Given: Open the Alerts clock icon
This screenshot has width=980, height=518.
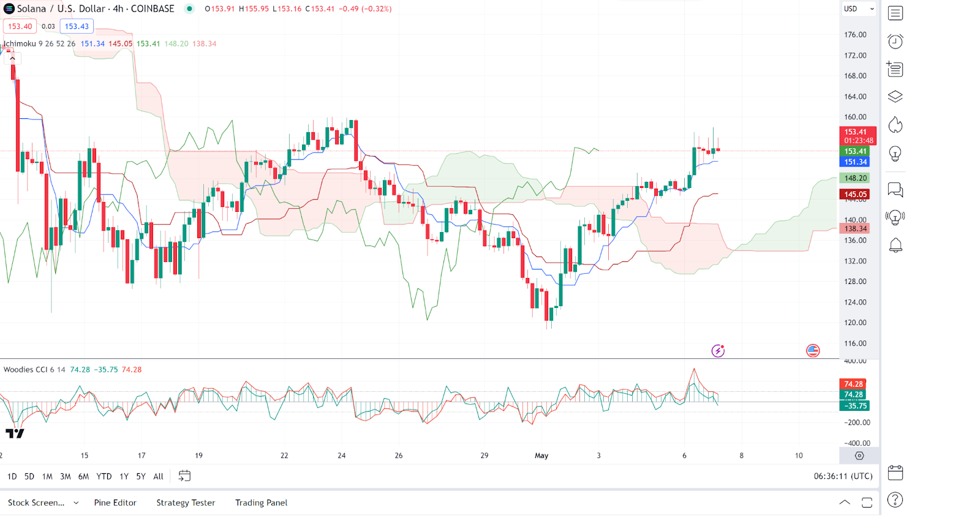Looking at the screenshot, I should [x=895, y=41].
